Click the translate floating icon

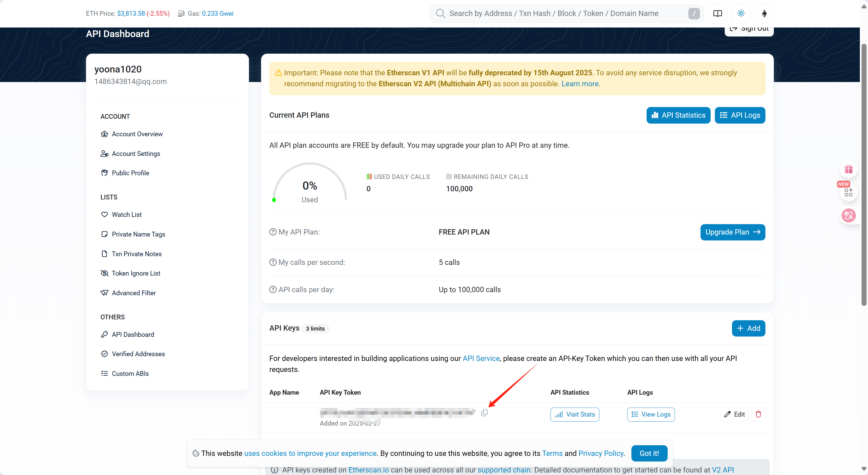coord(848,215)
